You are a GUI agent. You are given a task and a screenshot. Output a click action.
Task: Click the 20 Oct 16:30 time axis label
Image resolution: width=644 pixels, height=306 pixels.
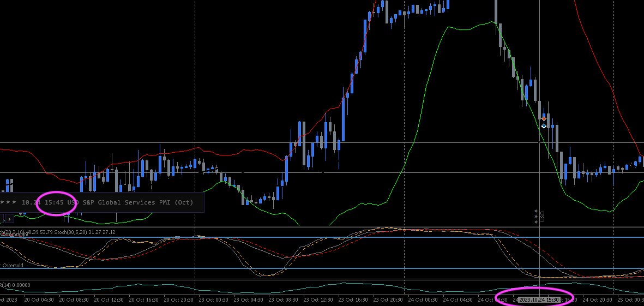click(144, 300)
